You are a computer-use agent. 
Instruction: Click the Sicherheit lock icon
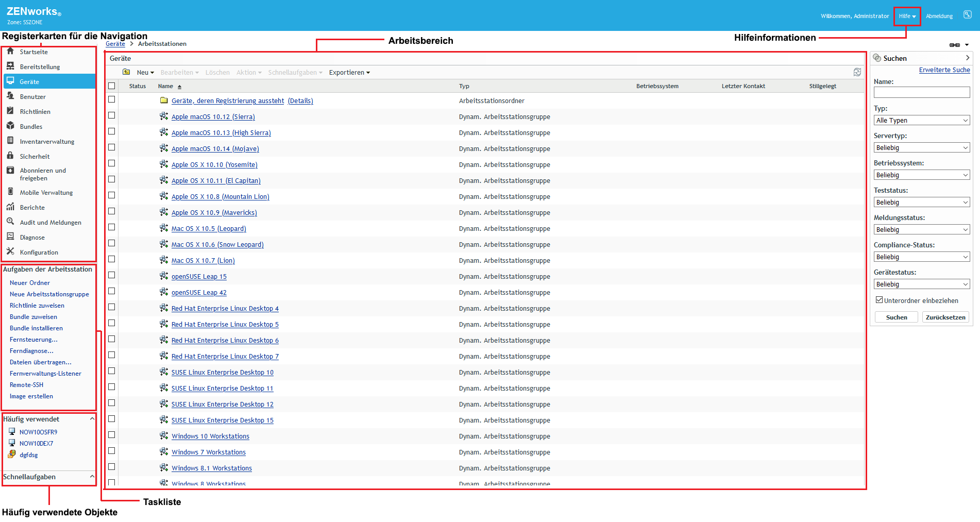[10, 156]
